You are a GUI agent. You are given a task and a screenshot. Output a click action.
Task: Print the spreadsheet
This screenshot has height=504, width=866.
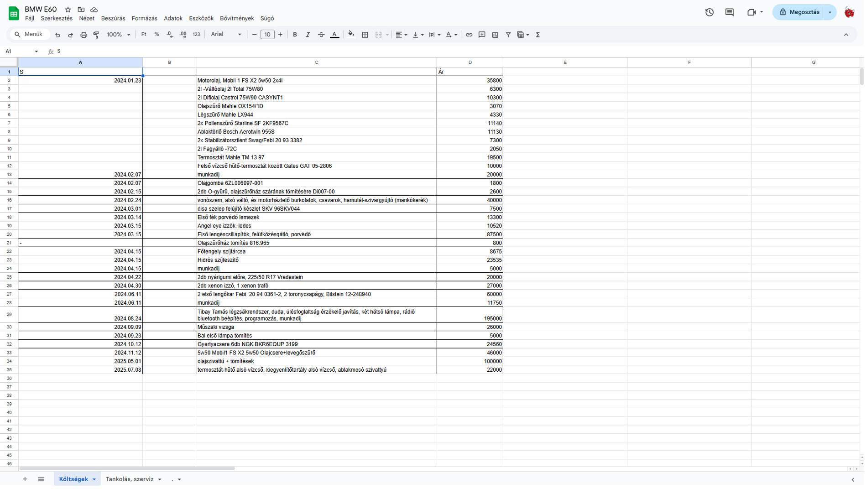[83, 35]
